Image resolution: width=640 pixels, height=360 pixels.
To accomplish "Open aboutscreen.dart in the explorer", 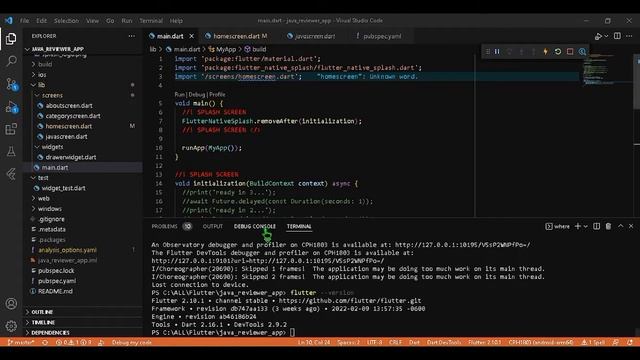I will click(69, 105).
